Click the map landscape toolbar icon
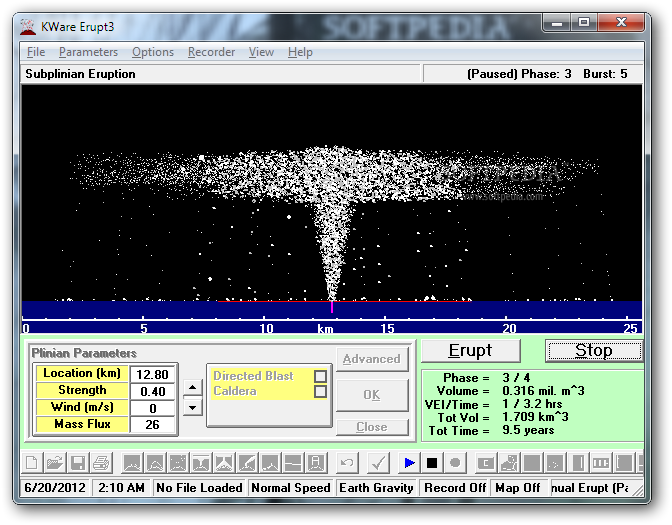 click(509, 463)
